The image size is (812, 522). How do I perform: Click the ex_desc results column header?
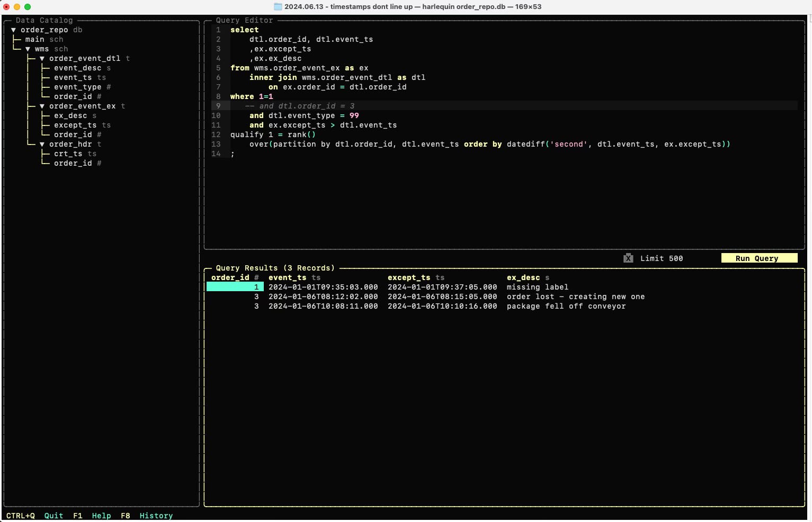point(528,278)
